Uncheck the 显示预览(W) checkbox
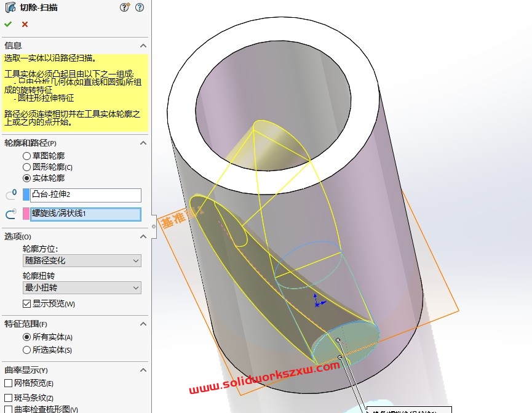The width and height of the screenshot is (532, 413). coord(26,303)
